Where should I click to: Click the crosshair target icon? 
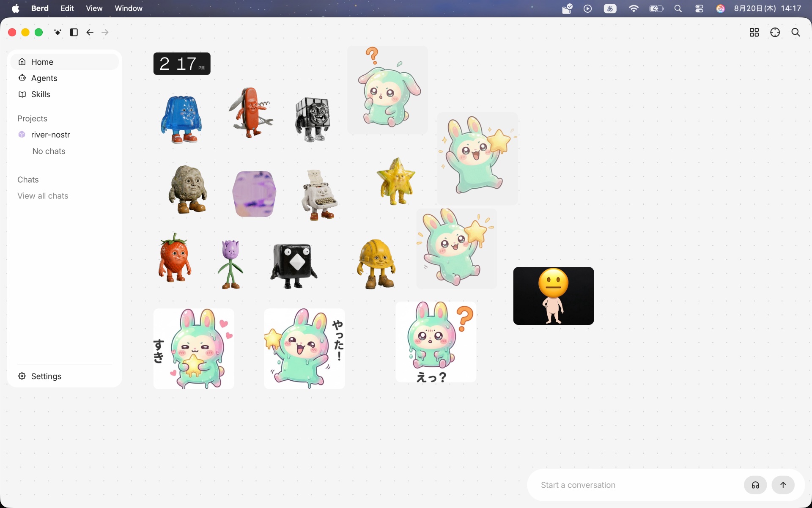tap(775, 33)
